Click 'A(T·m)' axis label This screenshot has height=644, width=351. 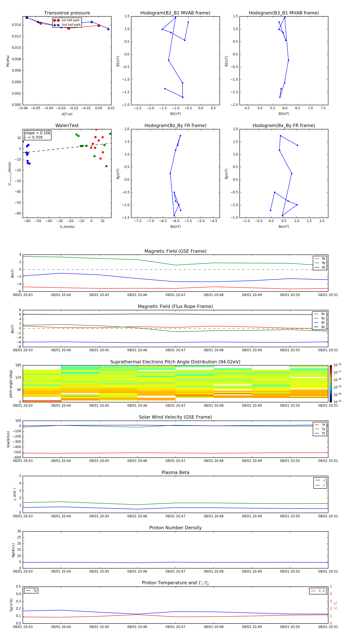tap(67, 114)
